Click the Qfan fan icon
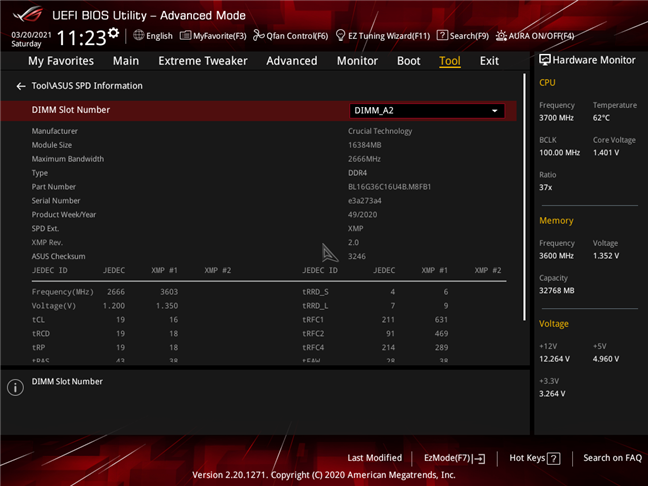This screenshot has height=486, width=648. (x=259, y=36)
